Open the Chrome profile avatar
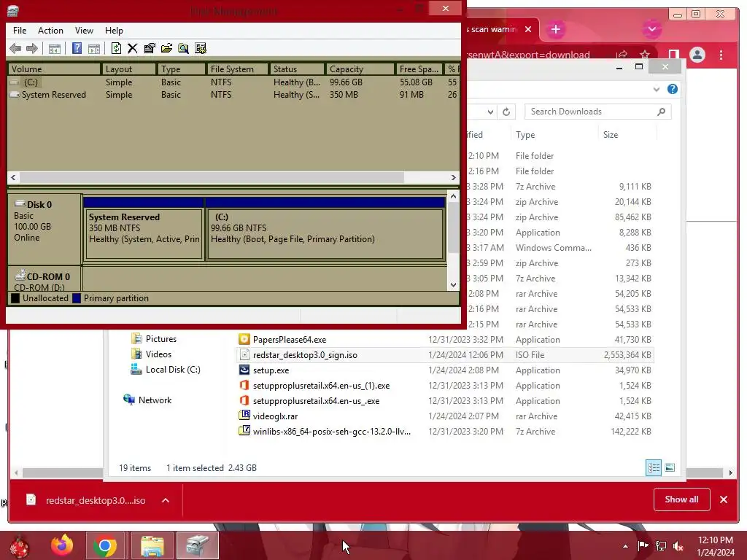 pyautogui.click(x=697, y=55)
